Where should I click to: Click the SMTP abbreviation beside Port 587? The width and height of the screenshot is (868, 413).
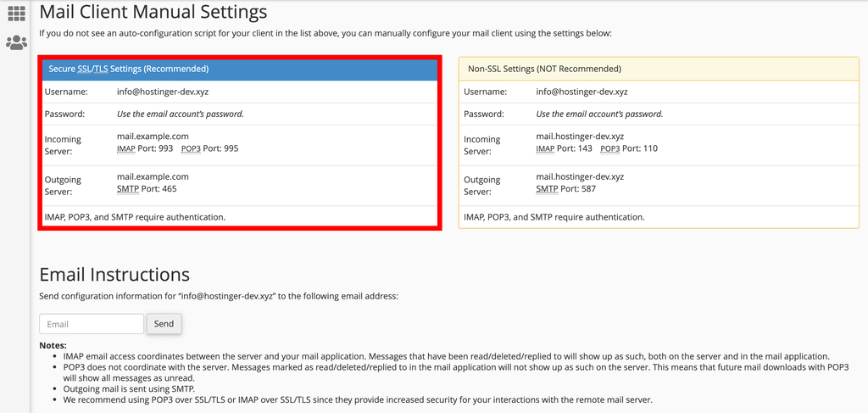coord(547,189)
